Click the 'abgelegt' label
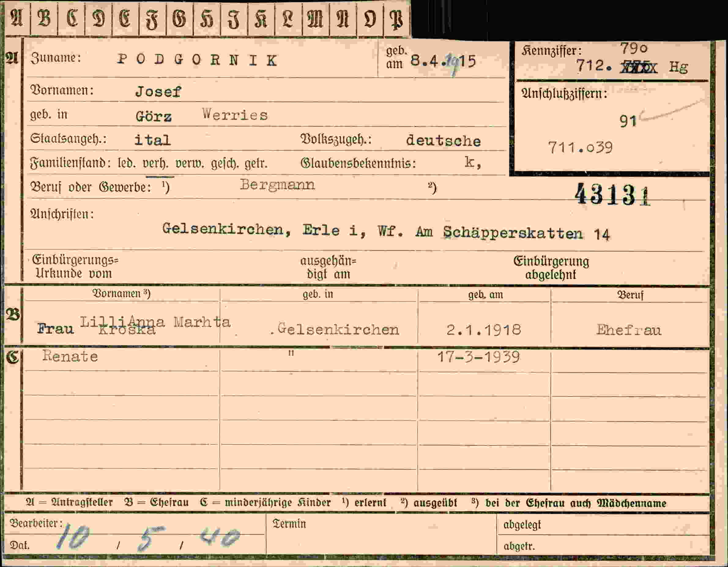 point(522,525)
